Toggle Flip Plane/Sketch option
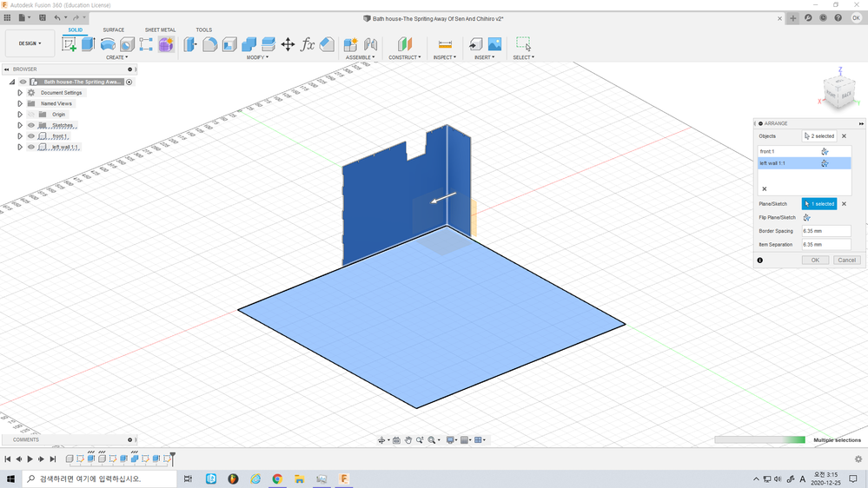 [806, 217]
